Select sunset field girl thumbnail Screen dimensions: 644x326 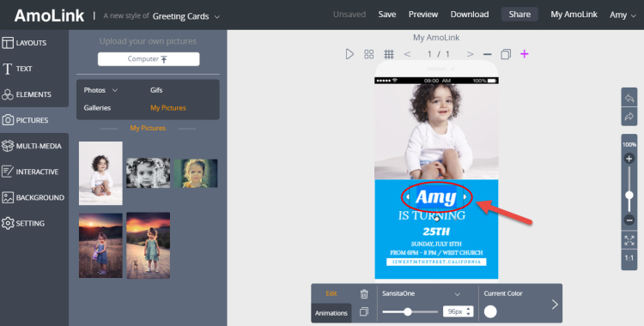point(100,245)
